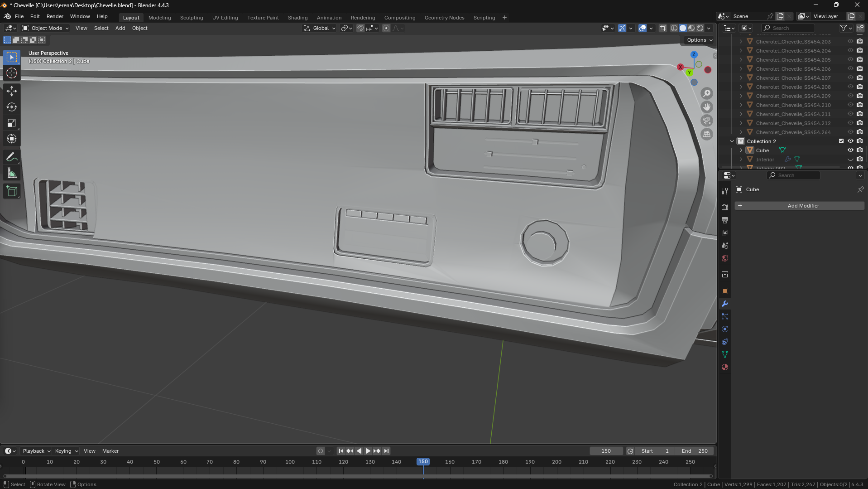
Task: Select the Cursor tool in toolbar
Action: 12,73
